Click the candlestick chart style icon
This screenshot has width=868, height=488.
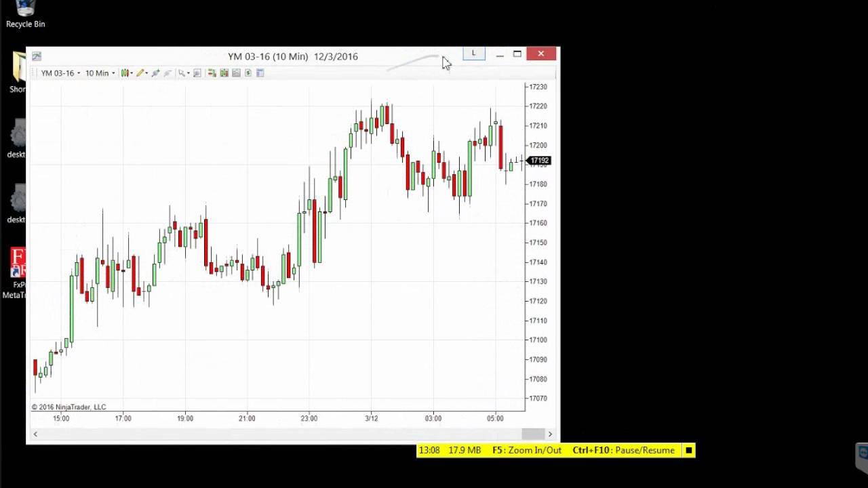[125, 73]
